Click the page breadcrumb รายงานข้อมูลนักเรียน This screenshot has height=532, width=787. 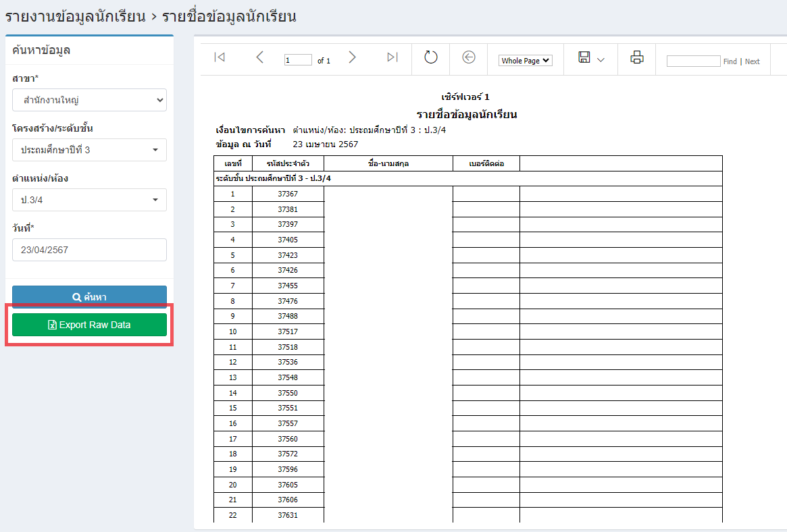click(x=75, y=17)
